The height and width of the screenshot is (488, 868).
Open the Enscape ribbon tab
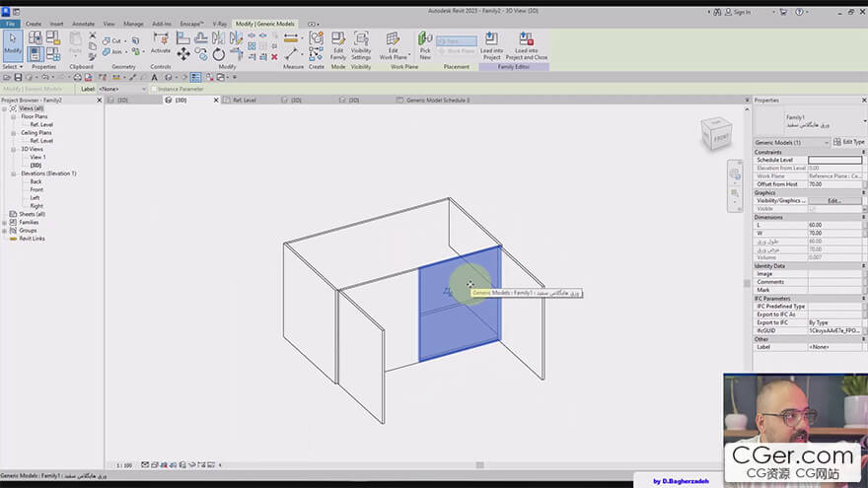coord(191,24)
